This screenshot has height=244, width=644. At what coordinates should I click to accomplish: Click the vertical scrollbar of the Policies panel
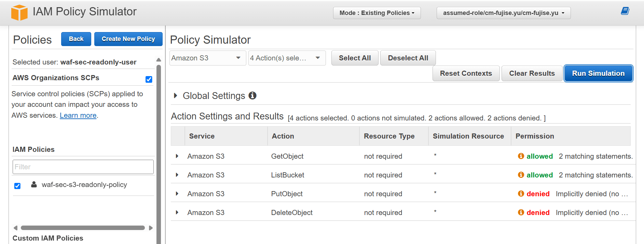pos(159,154)
